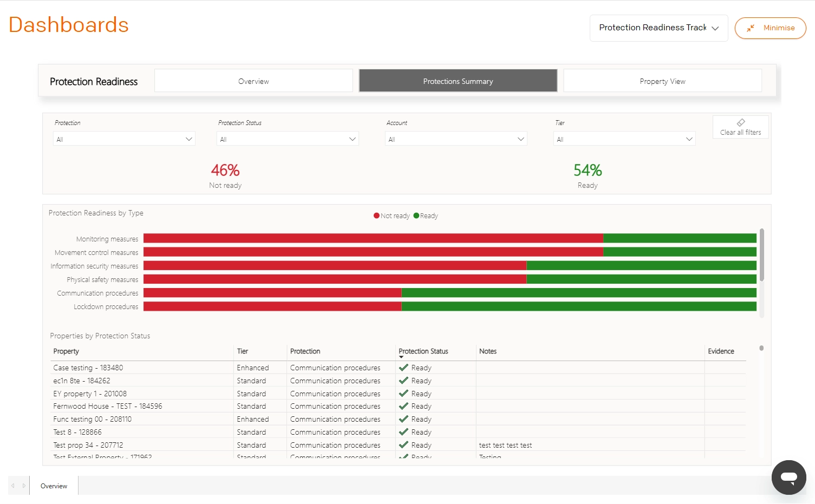Toggle the Not ready legend item
This screenshot has height=504, width=815.
tap(392, 215)
